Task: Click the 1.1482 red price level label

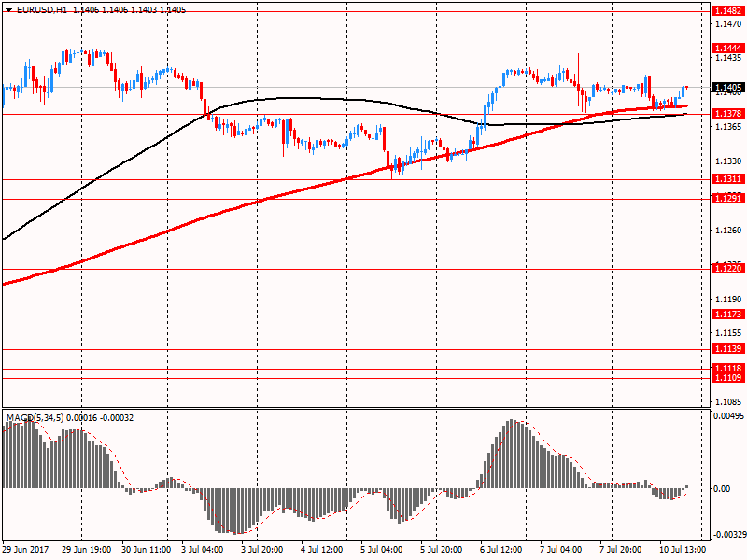Action: [728, 11]
